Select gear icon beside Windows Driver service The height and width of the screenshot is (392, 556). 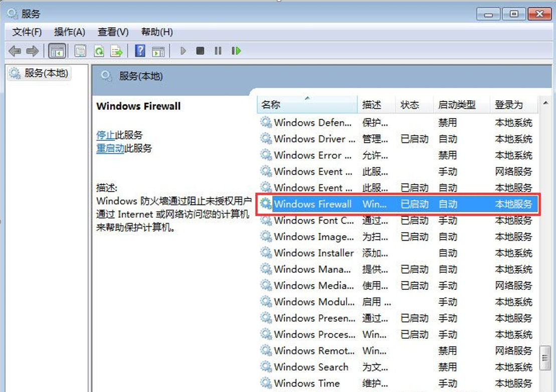(x=266, y=138)
